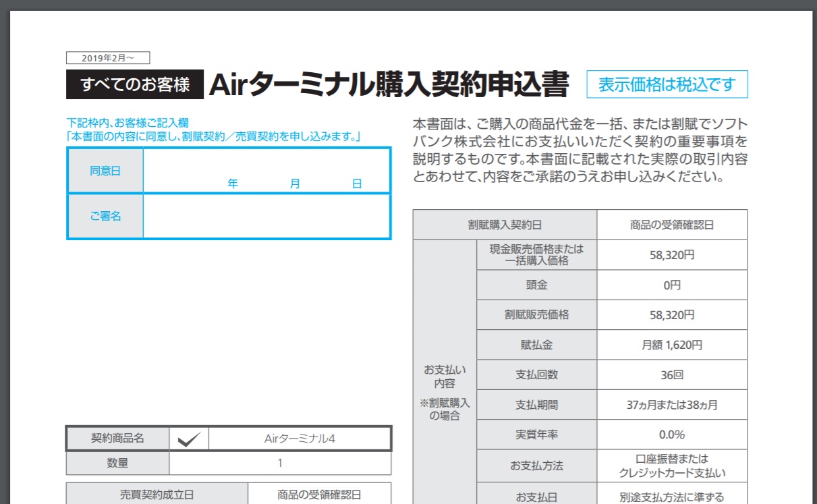The width and height of the screenshot is (817, 504).
Task: Click the checkmark box beside 契約商品名
Action: click(189, 439)
